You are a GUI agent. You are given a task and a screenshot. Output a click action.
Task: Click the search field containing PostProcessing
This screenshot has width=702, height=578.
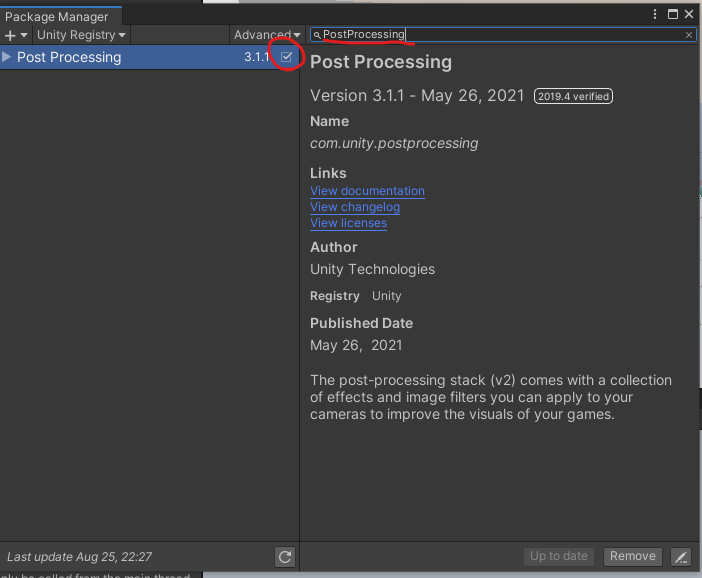(503, 34)
